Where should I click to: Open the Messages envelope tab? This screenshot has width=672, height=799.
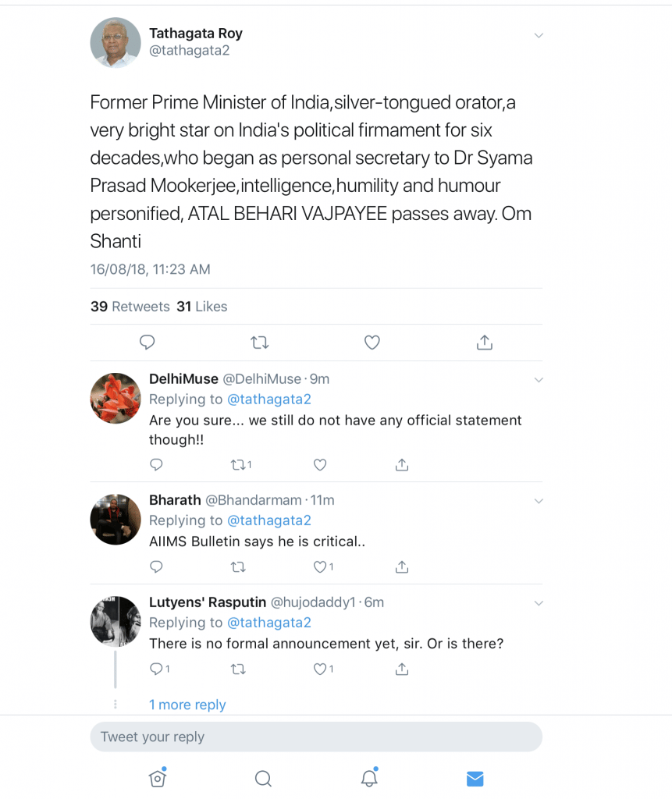475,778
